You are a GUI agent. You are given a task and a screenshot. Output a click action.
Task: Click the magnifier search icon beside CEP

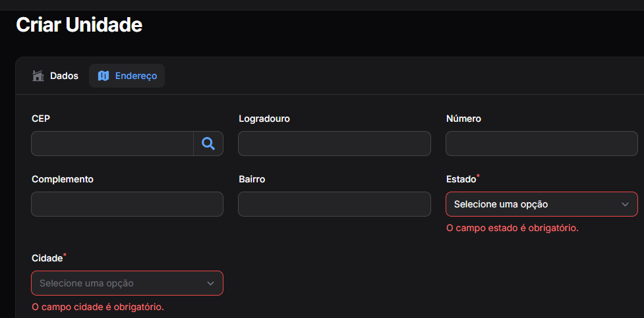click(208, 144)
